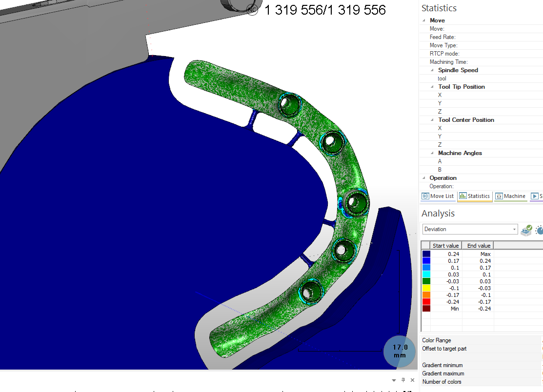
Task: Click the Analysis panel heading
Action: click(x=438, y=214)
